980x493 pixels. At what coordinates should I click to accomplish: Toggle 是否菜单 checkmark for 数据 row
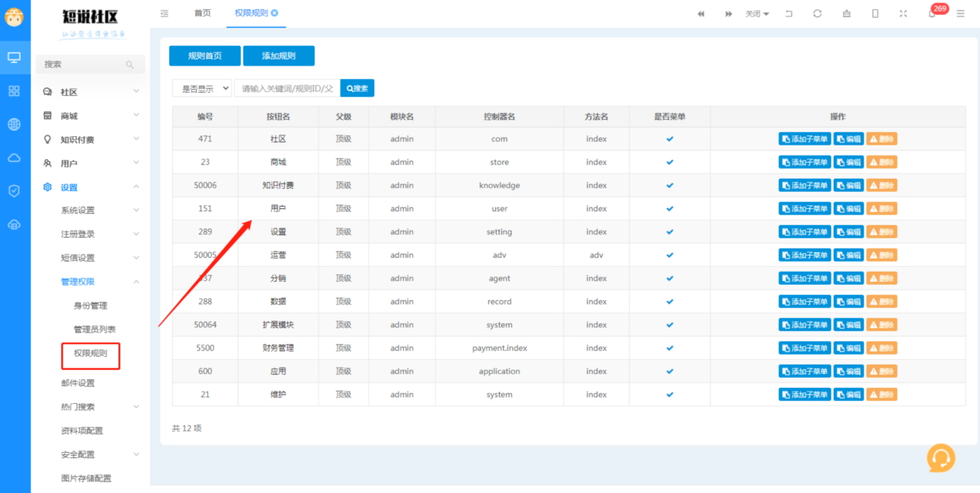pyautogui.click(x=670, y=302)
